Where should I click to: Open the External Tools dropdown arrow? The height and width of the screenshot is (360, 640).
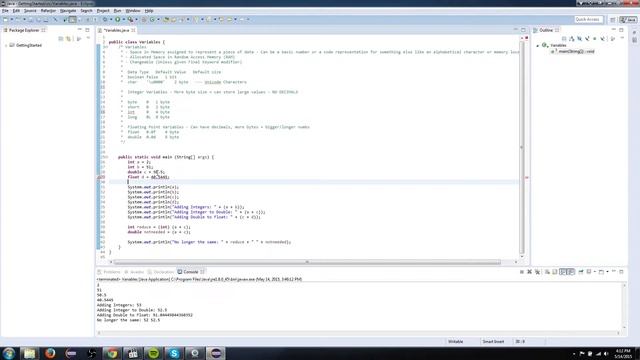tap(136, 20)
